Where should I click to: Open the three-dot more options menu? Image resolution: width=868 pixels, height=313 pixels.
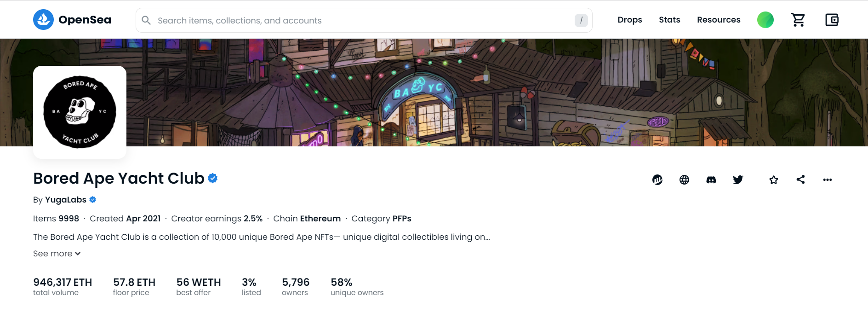[828, 180]
